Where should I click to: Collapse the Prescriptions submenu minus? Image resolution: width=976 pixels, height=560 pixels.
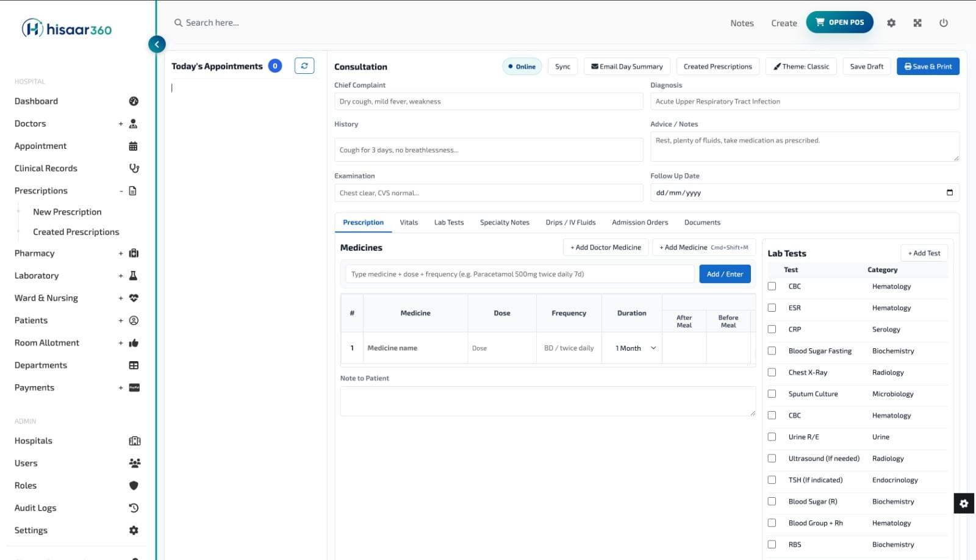point(121,191)
